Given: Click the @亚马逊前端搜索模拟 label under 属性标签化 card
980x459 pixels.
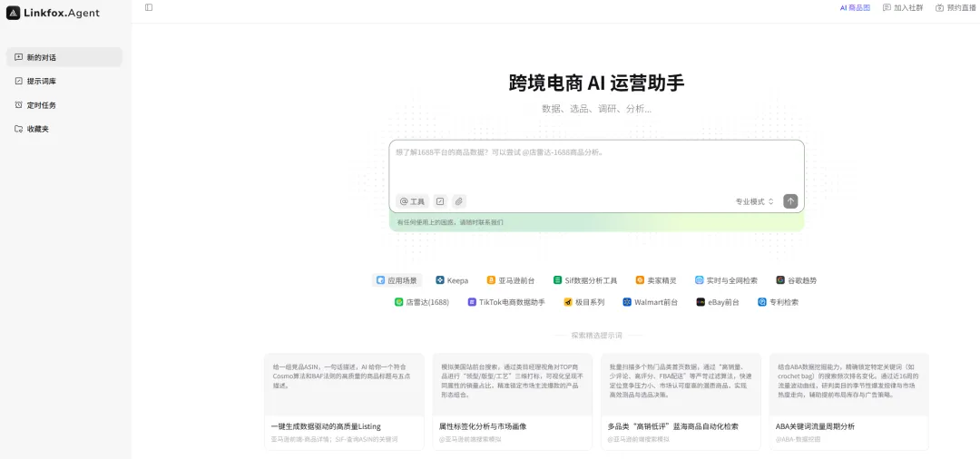Looking at the screenshot, I should click(470, 439).
